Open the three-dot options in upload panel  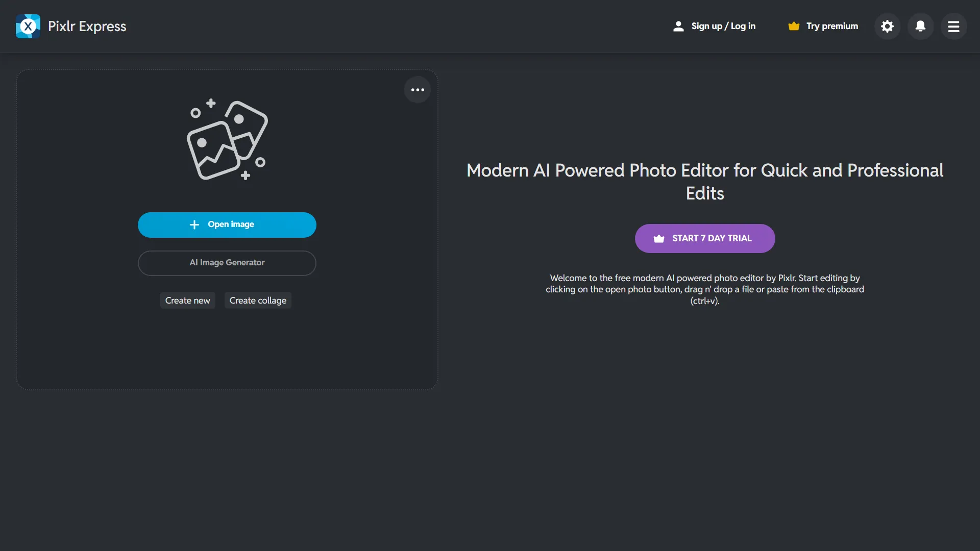[418, 90]
